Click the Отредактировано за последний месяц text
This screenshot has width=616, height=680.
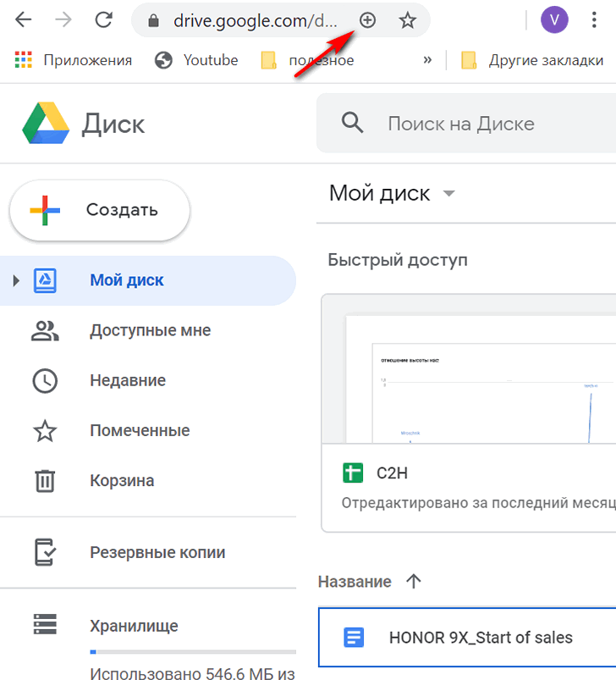coord(478,503)
